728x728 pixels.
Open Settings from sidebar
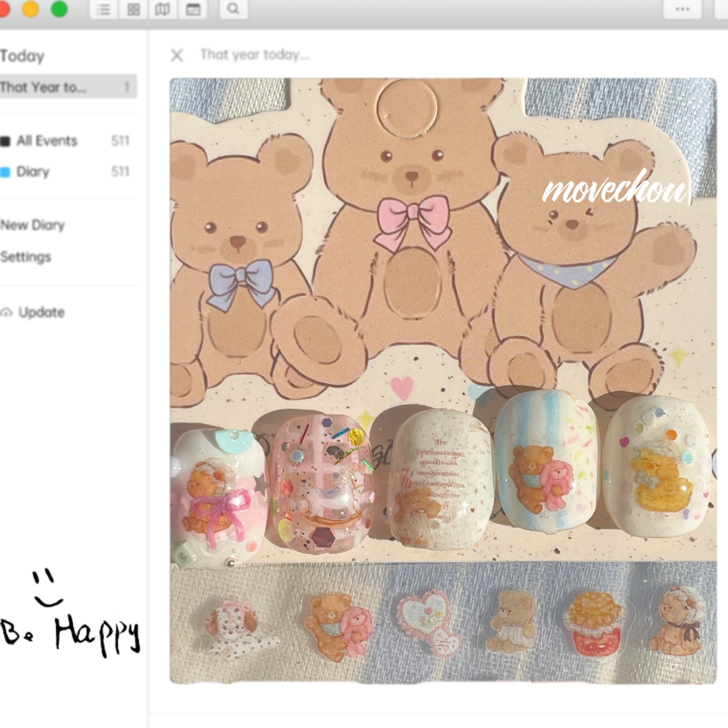tap(26, 257)
